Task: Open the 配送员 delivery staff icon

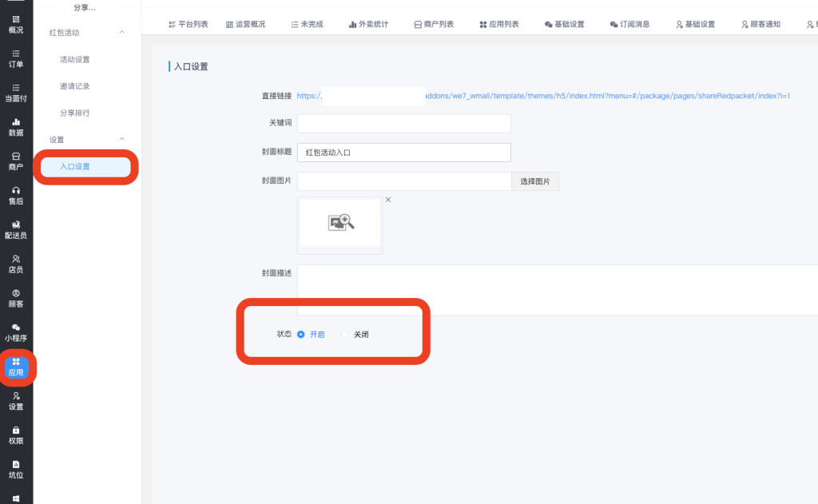Action: tap(16, 229)
